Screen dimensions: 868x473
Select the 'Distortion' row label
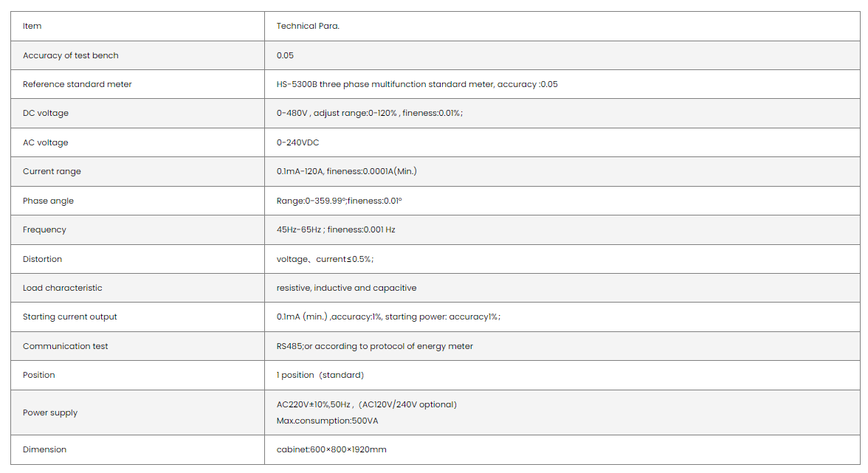42,259
